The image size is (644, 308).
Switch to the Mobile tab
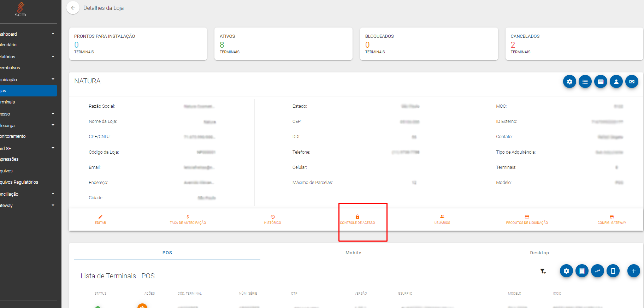pyautogui.click(x=353, y=253)
